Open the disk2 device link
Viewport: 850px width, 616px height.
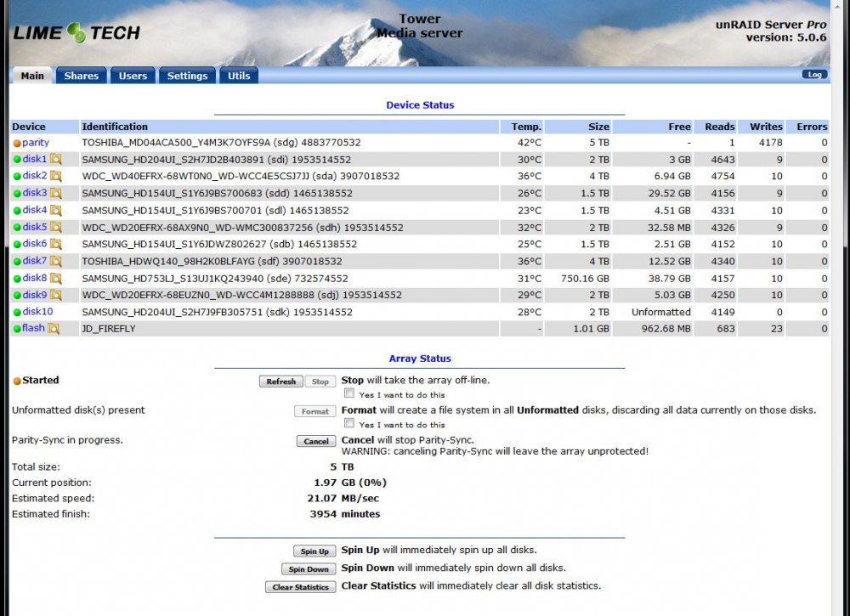(x=35, y=176)
